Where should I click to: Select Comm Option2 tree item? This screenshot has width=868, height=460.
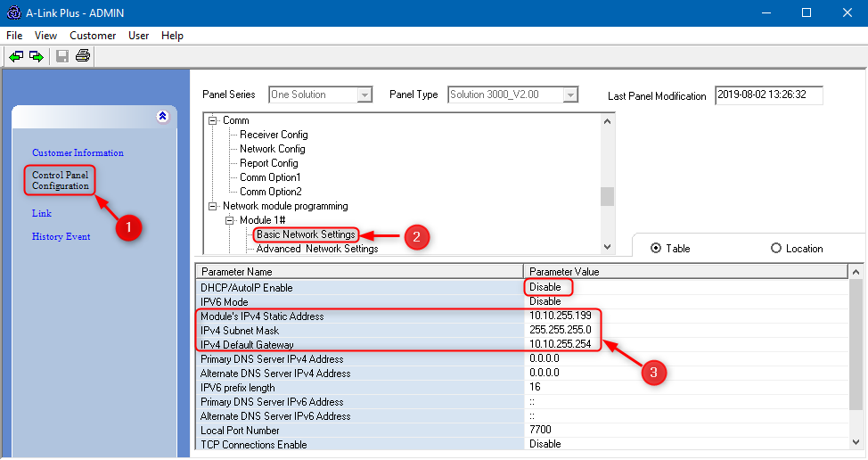271,192
